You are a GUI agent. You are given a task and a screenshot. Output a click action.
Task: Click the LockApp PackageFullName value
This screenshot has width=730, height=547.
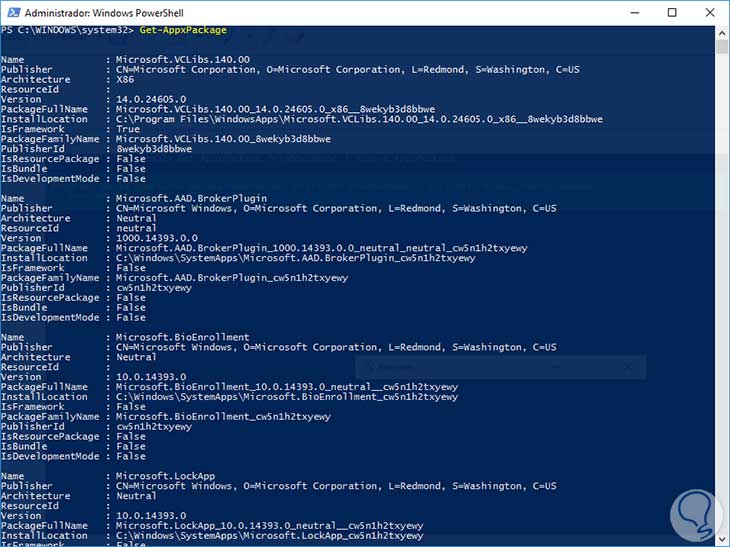(270, 526)
